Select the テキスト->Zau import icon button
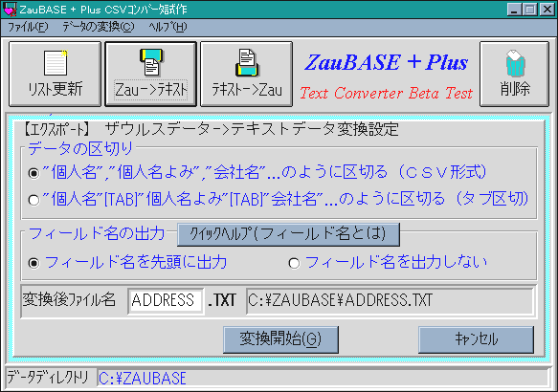558x392 pixels. pos(246,74)
